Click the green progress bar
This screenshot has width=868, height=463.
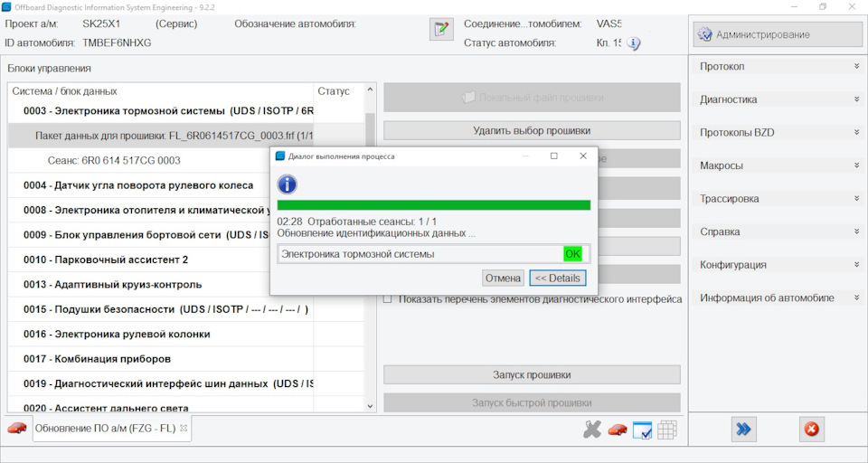click(x=433, y=205)
